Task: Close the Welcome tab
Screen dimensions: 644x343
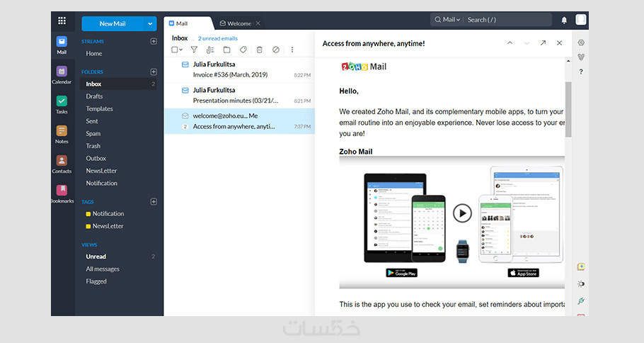Action: 258,23
